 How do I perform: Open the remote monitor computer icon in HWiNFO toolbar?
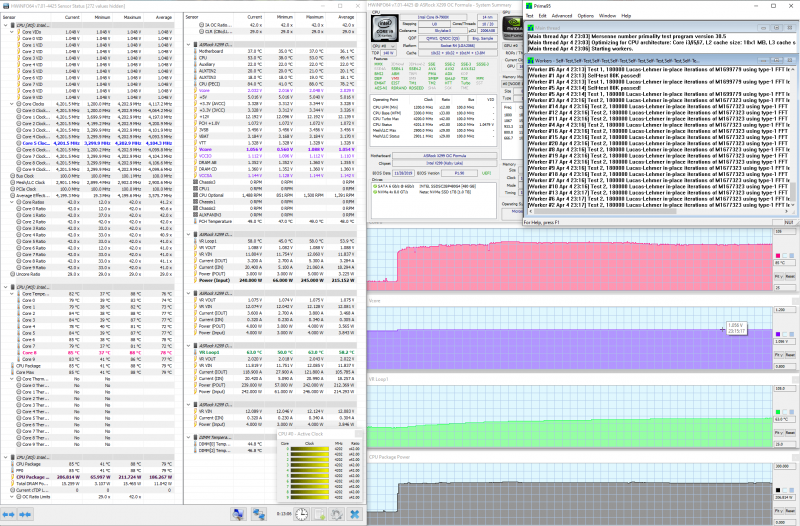(x=238, y=514)
